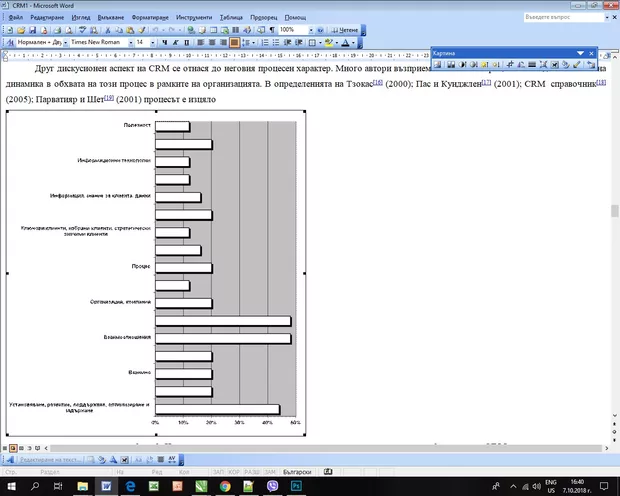The width and height of the screenshot is (620, 496).
Task: Click the Четене reading layout button
Action: click(x=343, y=30)
